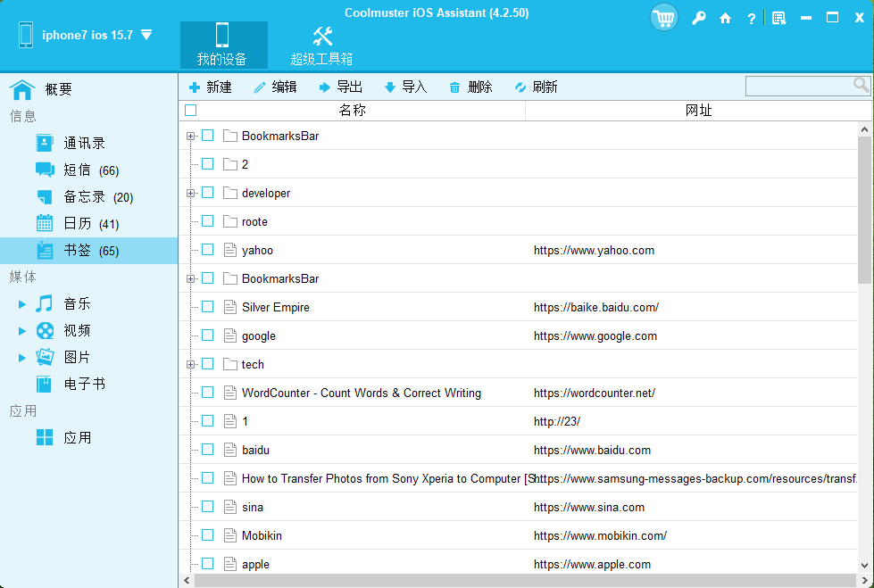874x588 pixels.
Task: Click the scroll-down arrow of list
Action: pos(864,567)
